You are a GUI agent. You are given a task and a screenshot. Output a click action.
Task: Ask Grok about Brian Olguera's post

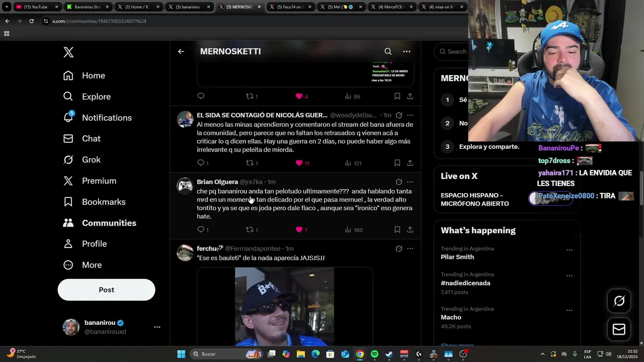pyautogui.click(x=398, y=182)
